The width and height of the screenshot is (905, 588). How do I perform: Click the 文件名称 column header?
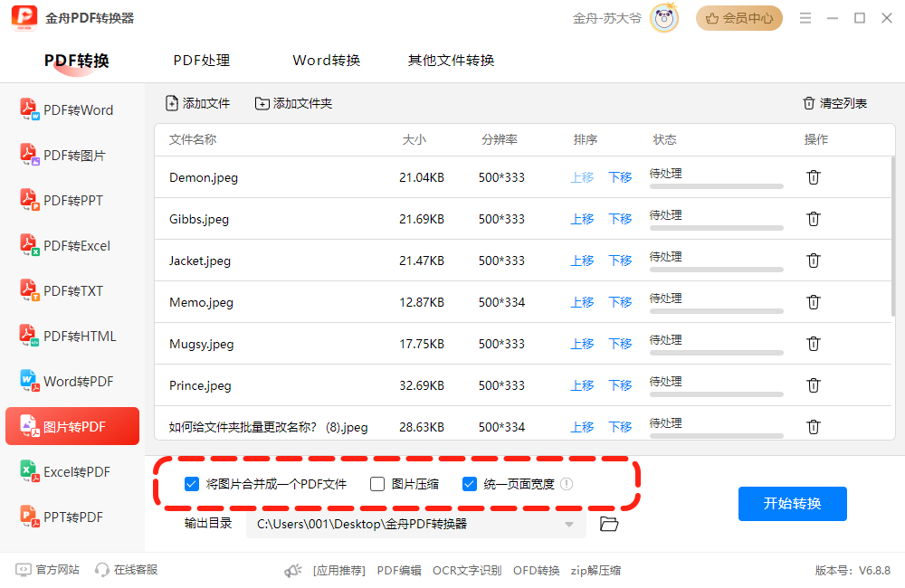(193, 139)
